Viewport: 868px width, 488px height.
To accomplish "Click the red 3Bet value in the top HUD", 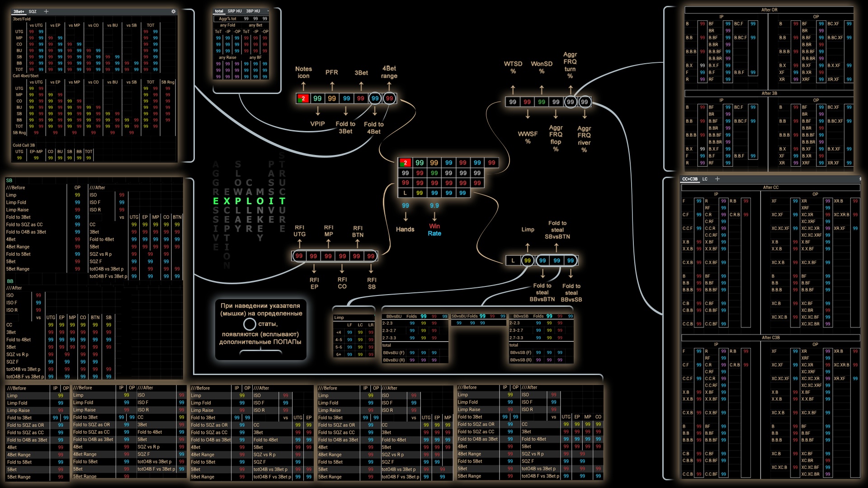I will tap(360, 99).
